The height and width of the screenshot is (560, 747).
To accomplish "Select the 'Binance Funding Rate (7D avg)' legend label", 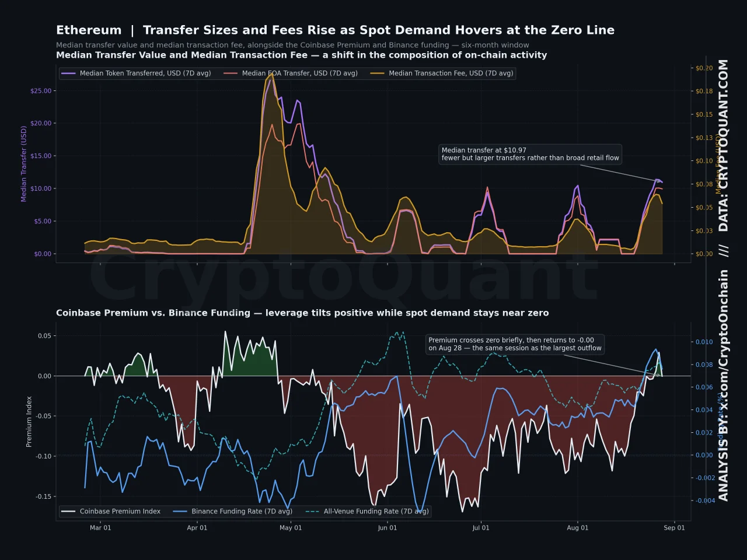I will point(242,512).
